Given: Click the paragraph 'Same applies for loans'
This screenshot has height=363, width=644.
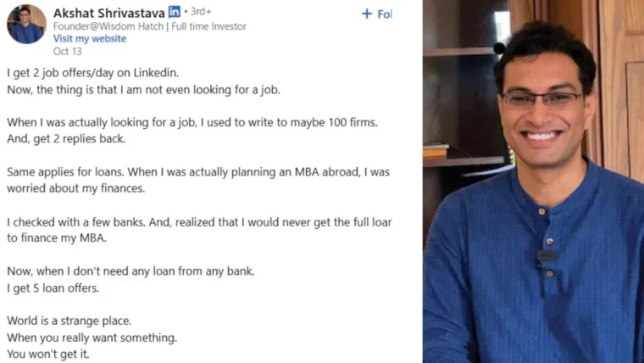Looking at the screenshot, I should pos(198,180).
